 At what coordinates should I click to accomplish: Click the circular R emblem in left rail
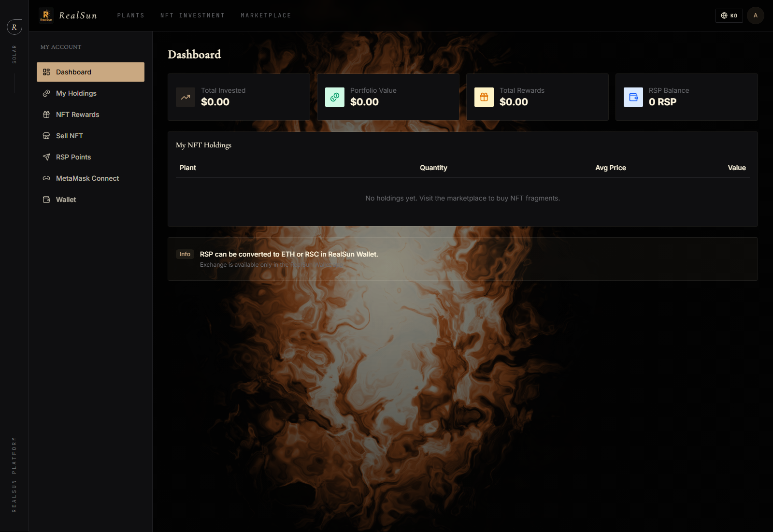coord(14,27)
